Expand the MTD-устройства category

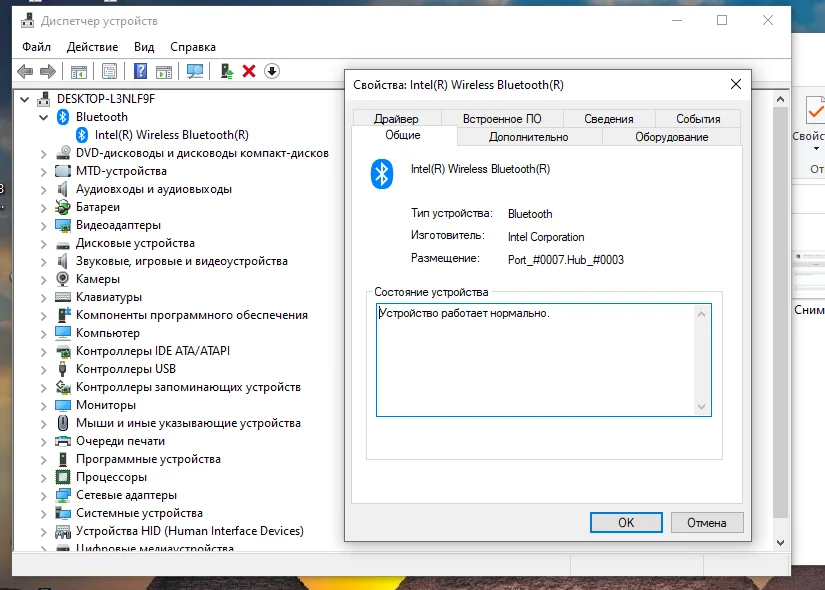point(44,171)
